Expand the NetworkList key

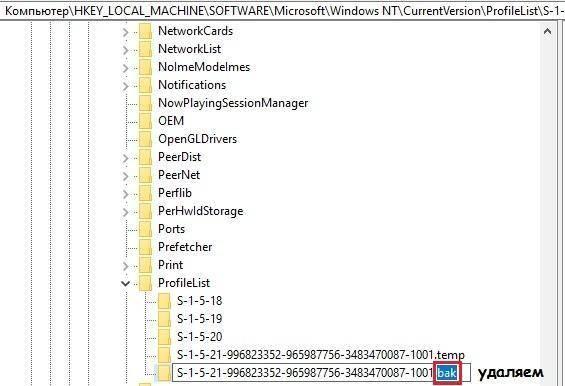click(x=125, y=50)
